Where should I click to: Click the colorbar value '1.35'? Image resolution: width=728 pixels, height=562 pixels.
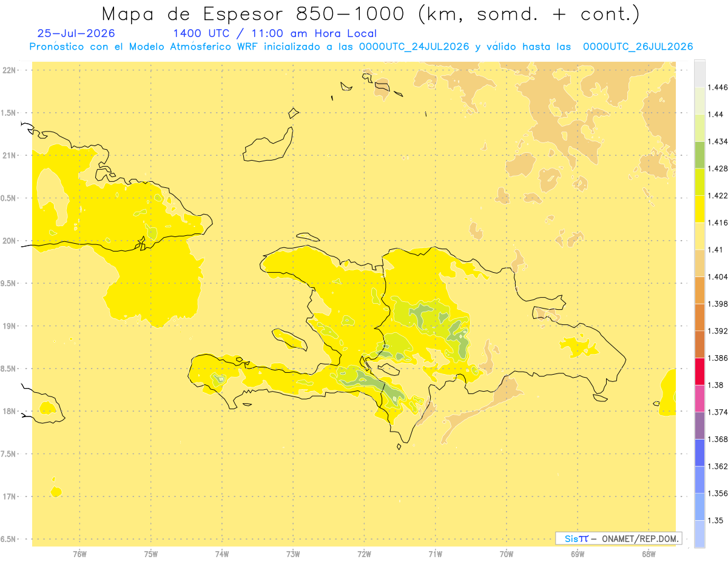point(716,520)
